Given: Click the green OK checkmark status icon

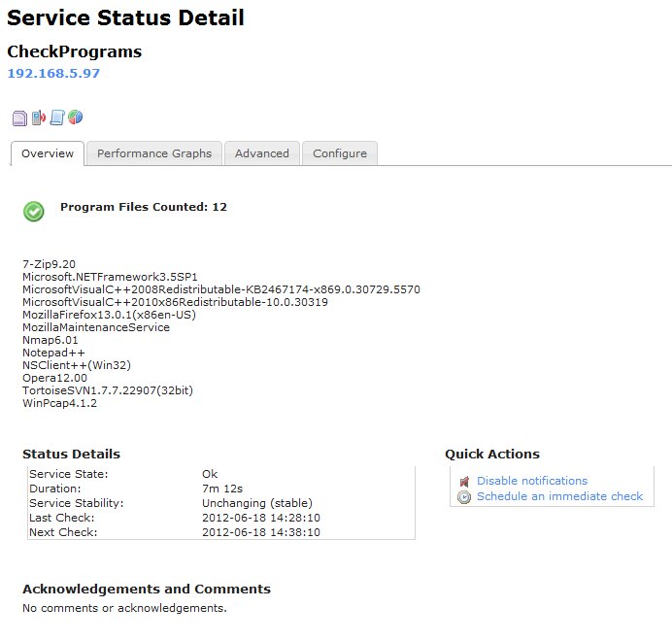Looking at the screenshot, I should click(34, 212).
